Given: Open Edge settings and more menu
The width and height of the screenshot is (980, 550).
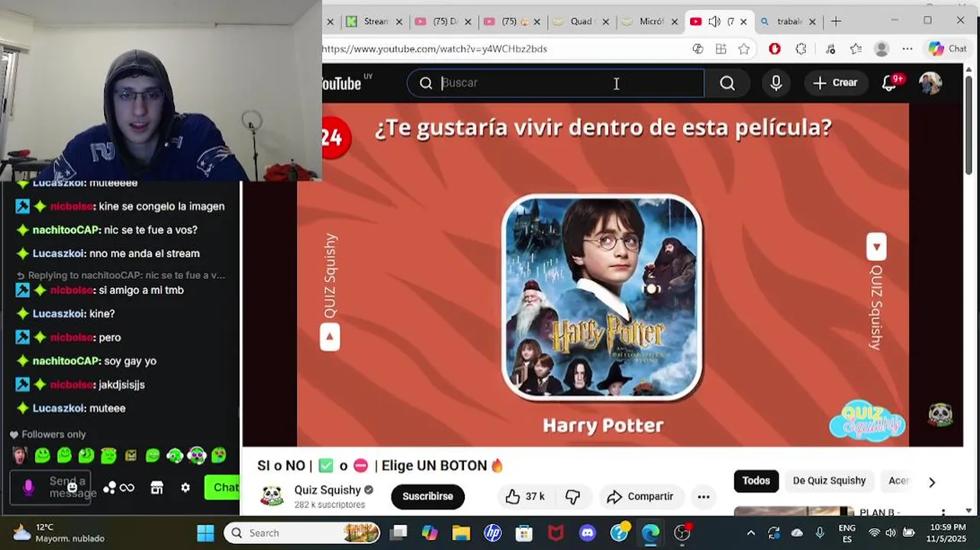Looking at the screenshot, I should click(907, 49).
